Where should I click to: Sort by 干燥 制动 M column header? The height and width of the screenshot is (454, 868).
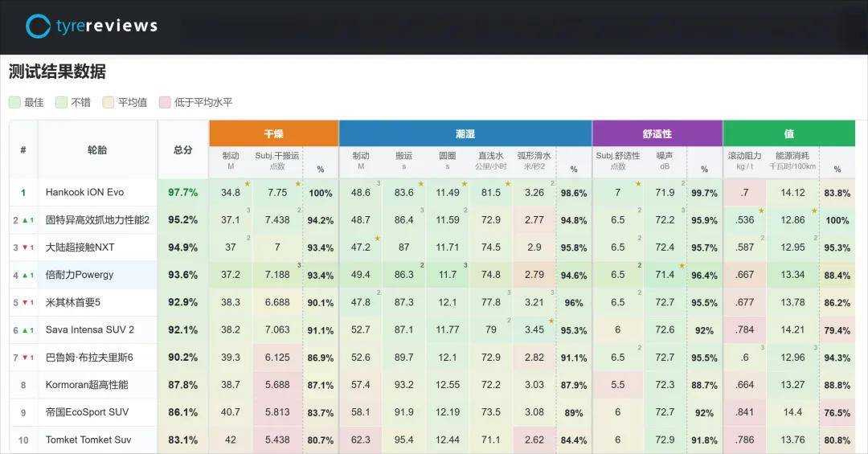(x=231, y=162)
